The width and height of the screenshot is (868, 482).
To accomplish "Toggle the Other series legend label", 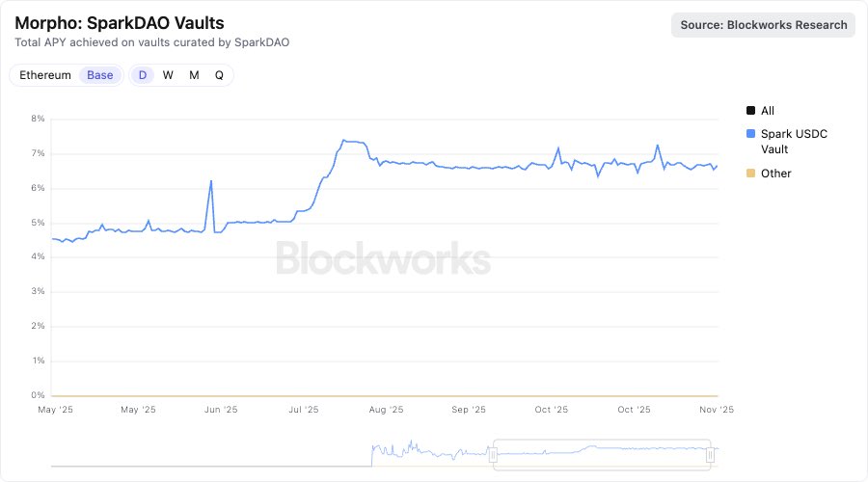I will tap(776, 174).
